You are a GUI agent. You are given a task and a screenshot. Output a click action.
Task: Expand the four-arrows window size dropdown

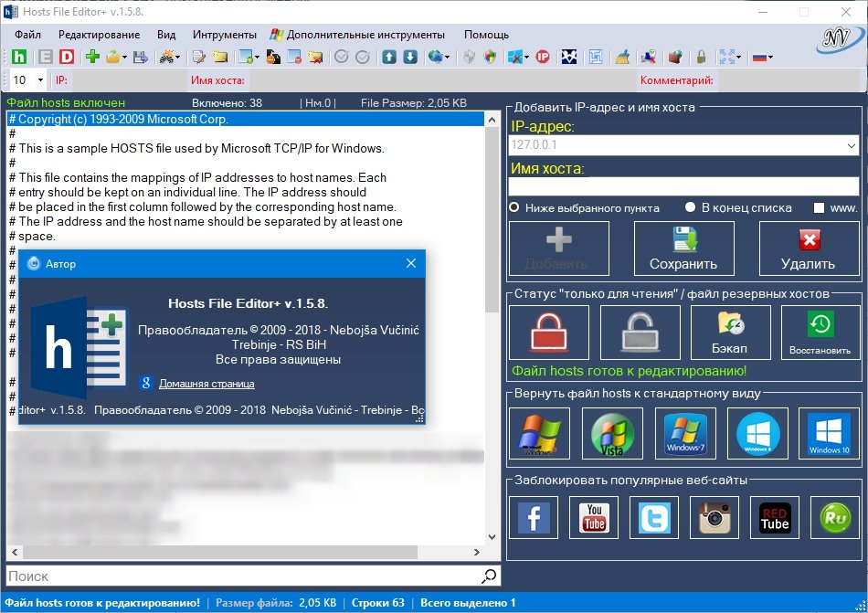pos(738,57)
